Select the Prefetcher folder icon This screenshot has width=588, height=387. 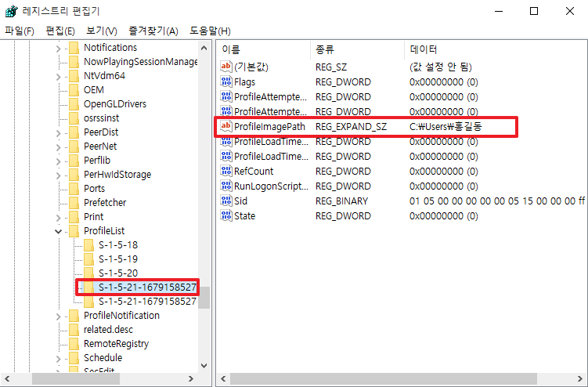[x=74, y=203]
